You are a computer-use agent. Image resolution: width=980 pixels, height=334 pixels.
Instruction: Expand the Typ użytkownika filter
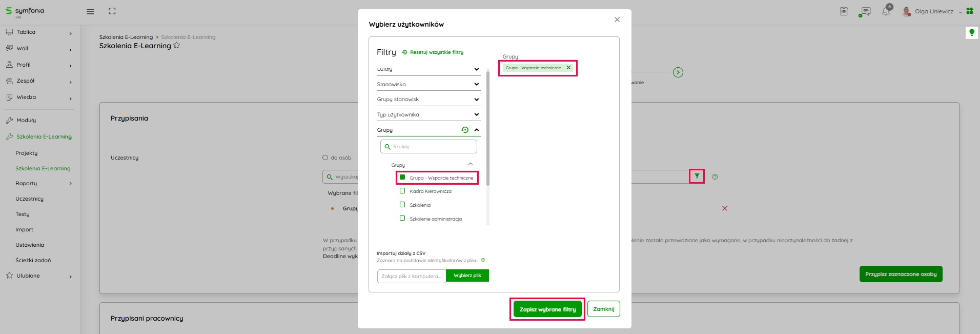point(476,114)
